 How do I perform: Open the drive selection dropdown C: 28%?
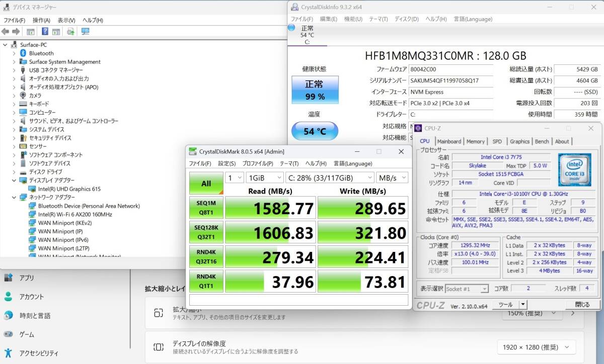click(x=330, y=177)
